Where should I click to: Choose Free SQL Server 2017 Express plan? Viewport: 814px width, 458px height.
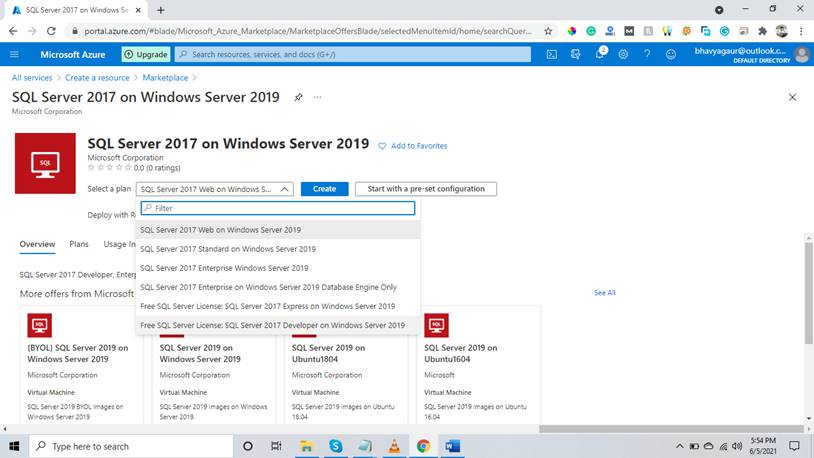[x=278, y=306]
